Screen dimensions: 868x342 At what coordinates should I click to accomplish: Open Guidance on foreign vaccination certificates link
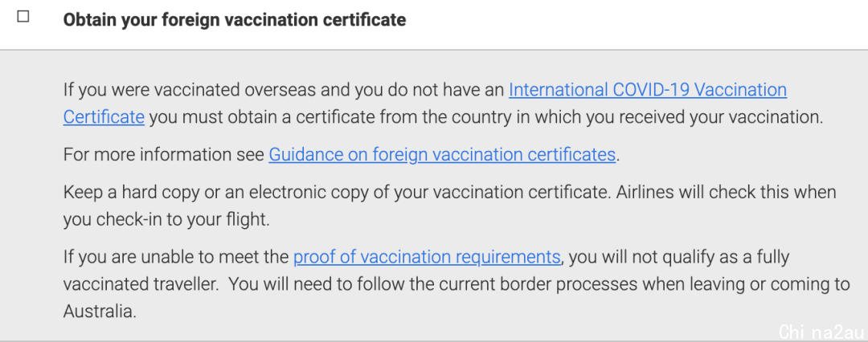[442, 154]
